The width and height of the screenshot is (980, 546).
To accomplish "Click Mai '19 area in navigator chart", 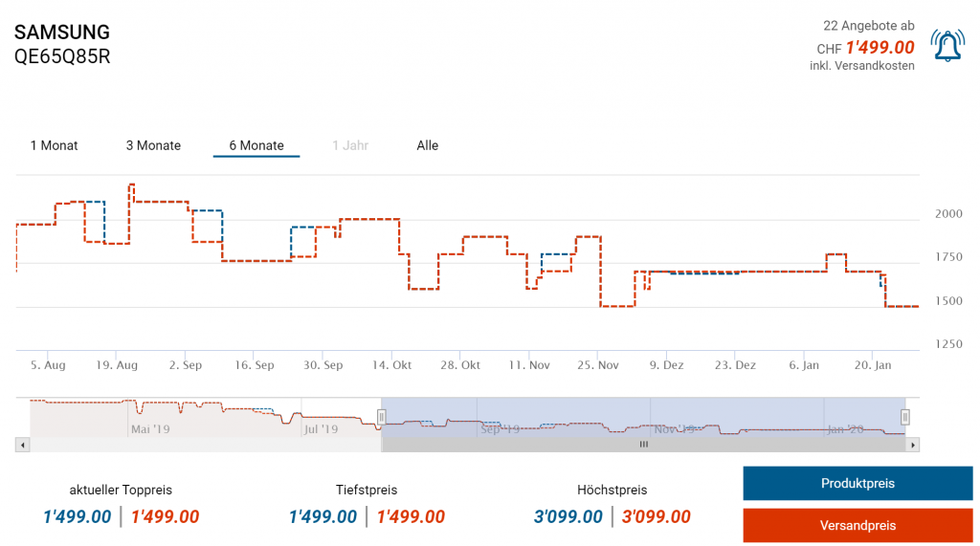I will click(x=149, y=429).
